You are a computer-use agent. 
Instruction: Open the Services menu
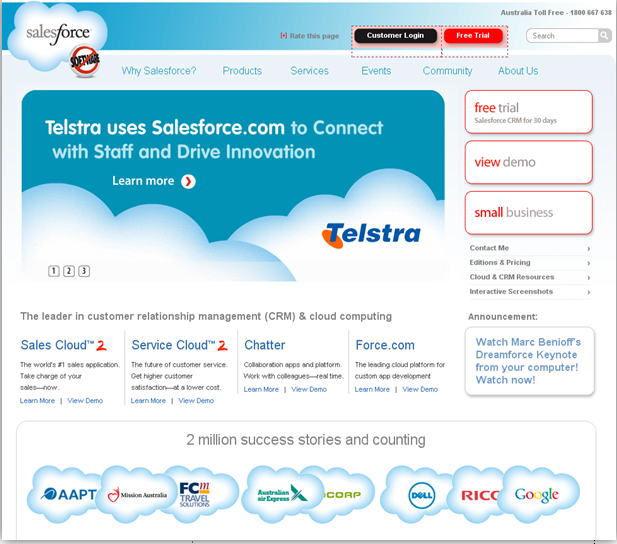(309, 71)
